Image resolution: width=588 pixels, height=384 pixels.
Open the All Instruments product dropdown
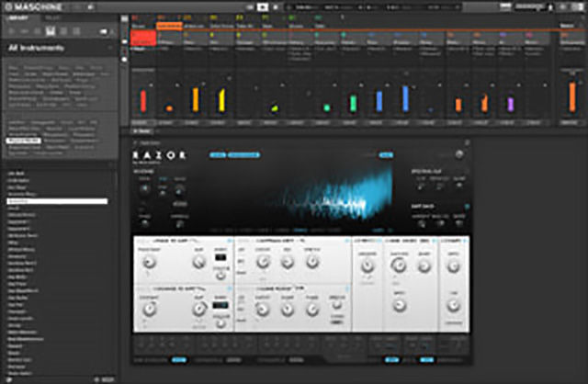pos(55,46)
